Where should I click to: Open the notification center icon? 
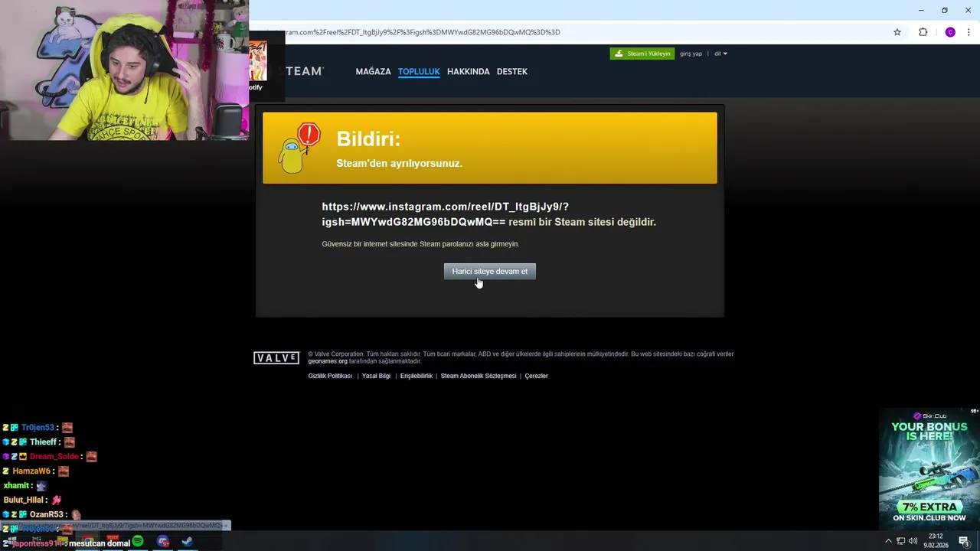pos(964,541)
